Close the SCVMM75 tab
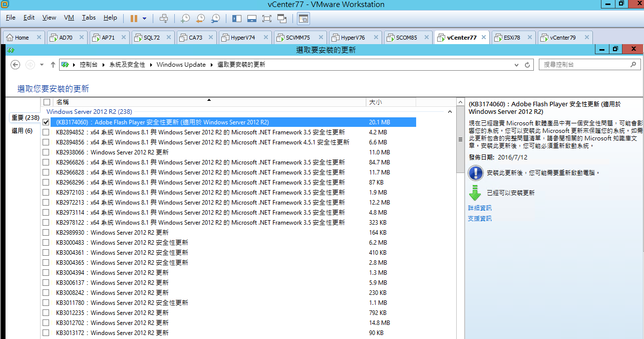Image resolution: width=644 pixels, height=339 pixels. [320, 38]
